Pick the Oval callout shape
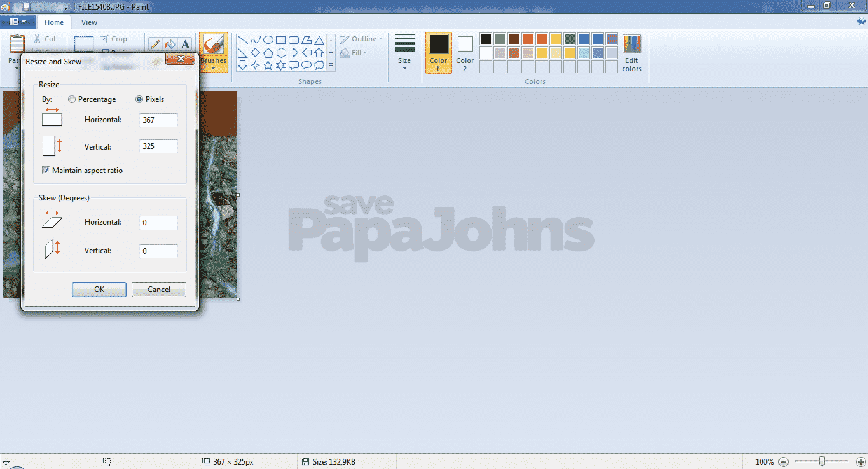This screenshot has width=868, height=469. 306,65
